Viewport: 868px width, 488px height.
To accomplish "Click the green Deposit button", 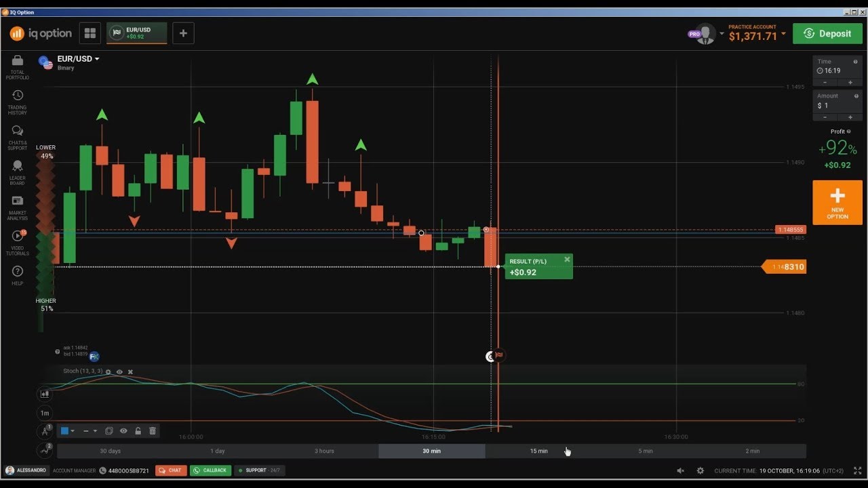I will pyautogui.click(x=827, y=34).
